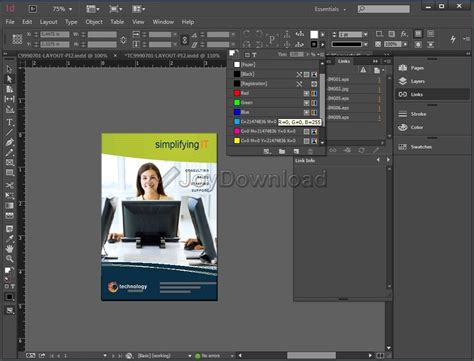Click the edit original pencil icon
The image size is (474, 361).
[x=376, y=150]
